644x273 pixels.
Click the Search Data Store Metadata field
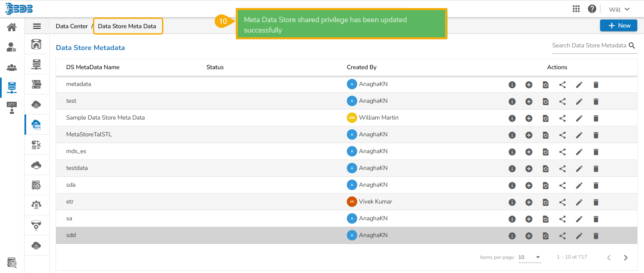tap(589, 45)
